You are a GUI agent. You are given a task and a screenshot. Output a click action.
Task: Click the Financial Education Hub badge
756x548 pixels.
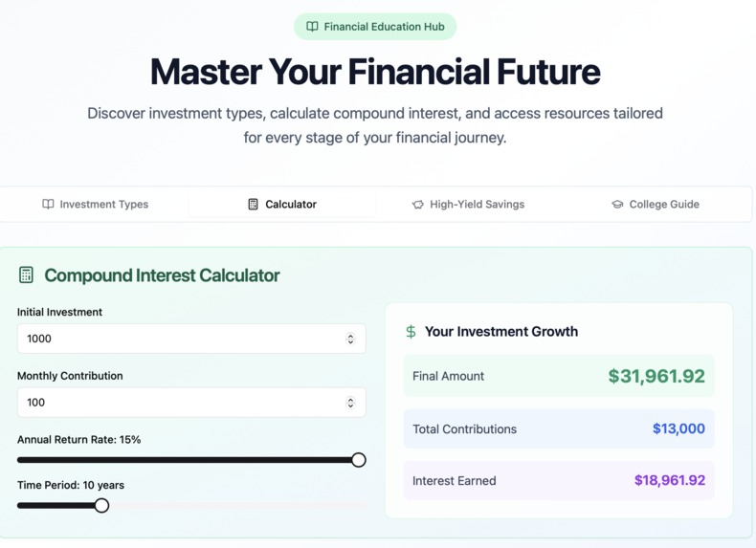(x=375, y=27)
